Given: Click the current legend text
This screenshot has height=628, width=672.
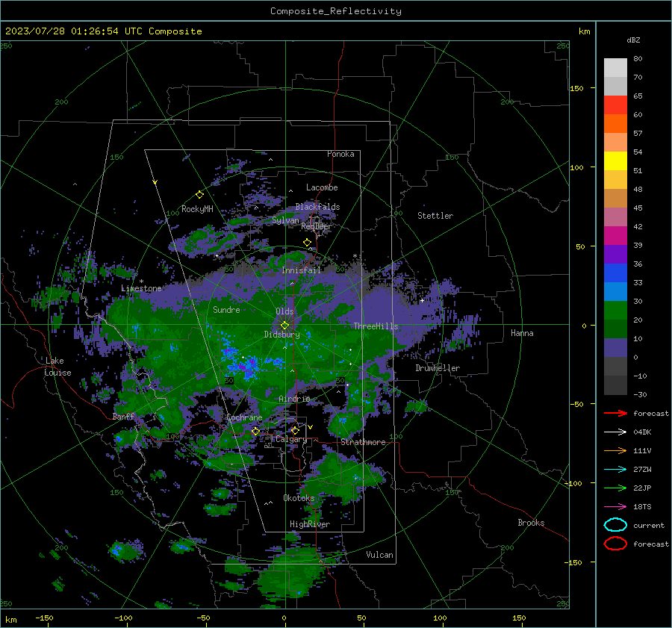Looking at the screenshot, I should coord(649,525).
